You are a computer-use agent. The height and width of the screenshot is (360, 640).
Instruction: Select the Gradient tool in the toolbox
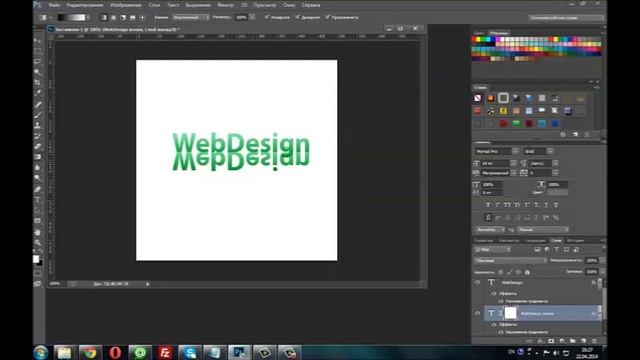click(38, 157)
